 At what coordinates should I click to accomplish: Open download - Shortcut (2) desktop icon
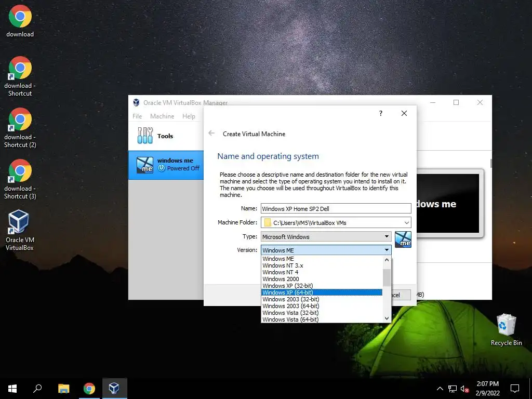coord(20,128)
